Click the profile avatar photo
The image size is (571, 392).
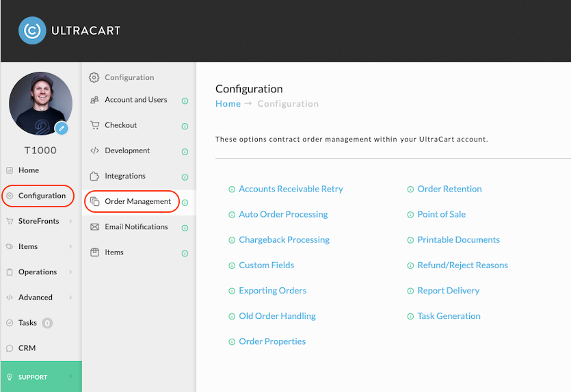click(x=40, y=103)
